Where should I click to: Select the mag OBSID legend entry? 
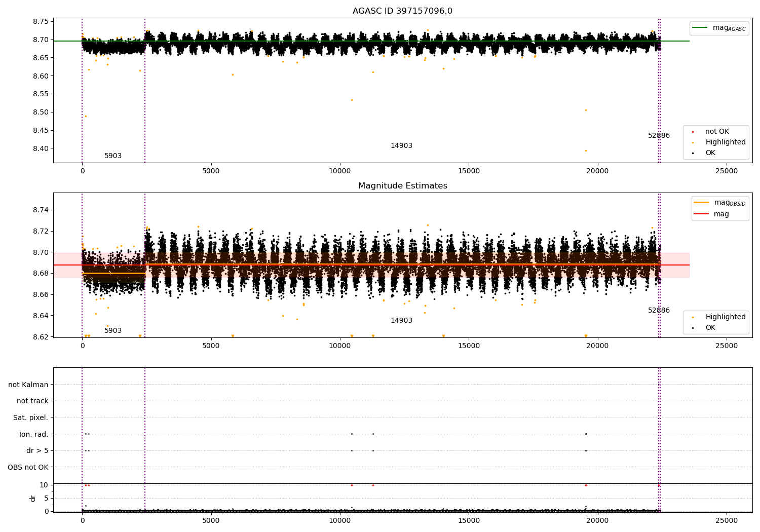(720, 203)
